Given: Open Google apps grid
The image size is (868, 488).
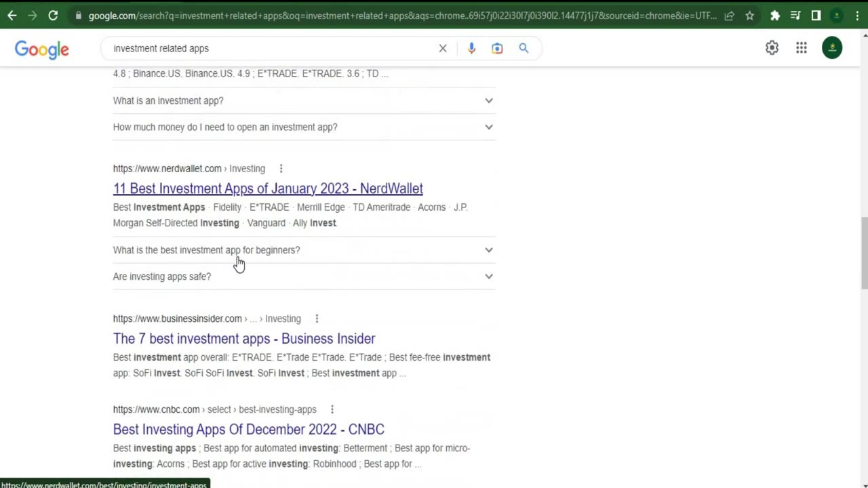Looking at the screenshot, I should coord(802,47).
